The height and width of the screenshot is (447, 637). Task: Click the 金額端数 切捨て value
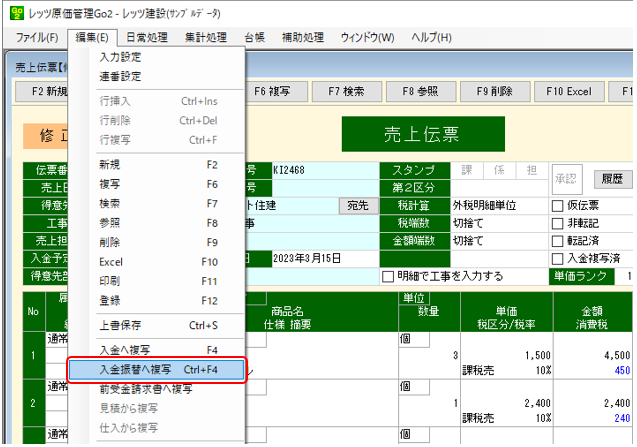tap(499, 241)
